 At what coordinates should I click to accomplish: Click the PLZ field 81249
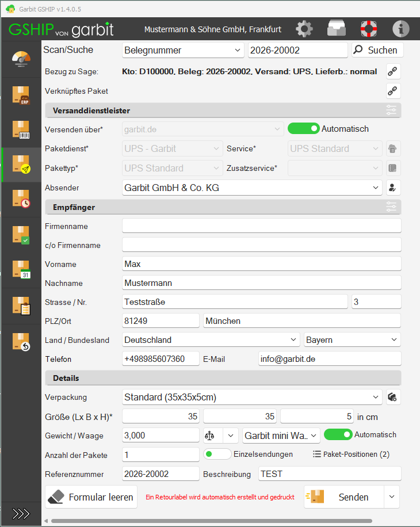pyautogui.click(x=161, y=320)
